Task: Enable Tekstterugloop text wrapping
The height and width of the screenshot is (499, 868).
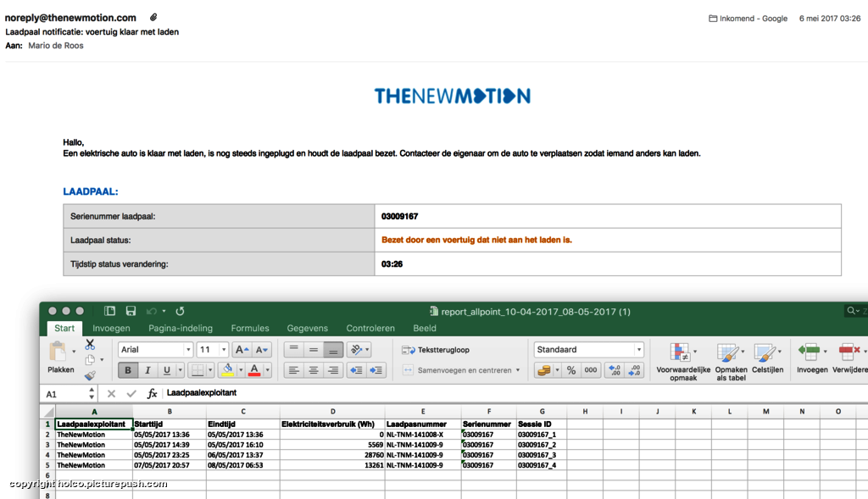Action: 436,350
